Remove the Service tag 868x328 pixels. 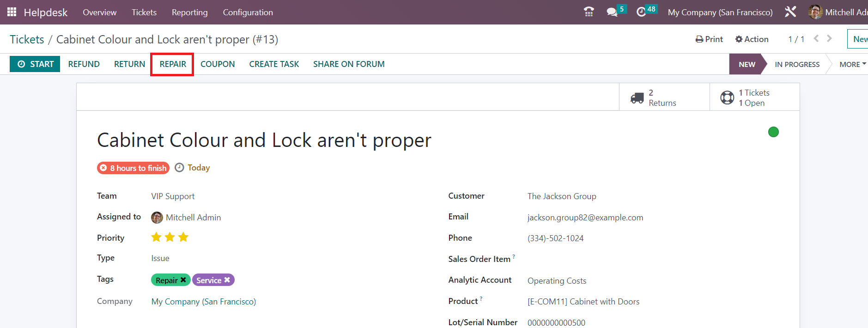pyautogui.click(x=227, y=280)
